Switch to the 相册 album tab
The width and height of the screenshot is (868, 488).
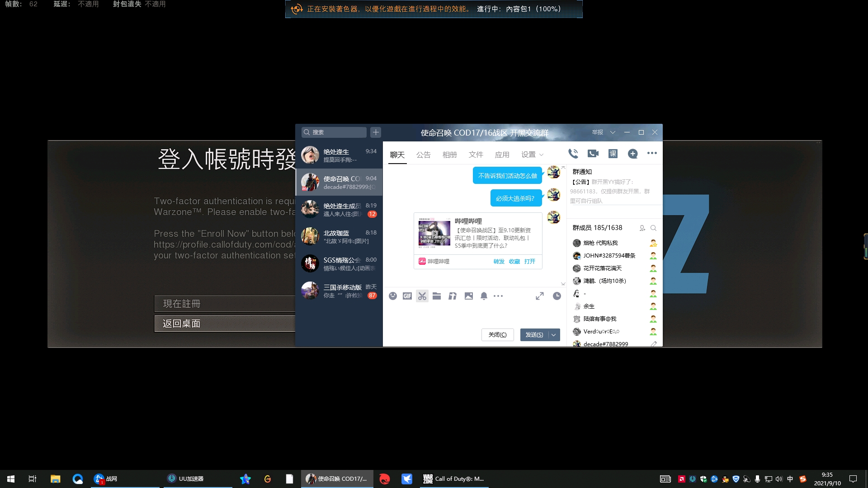[450, 155]
